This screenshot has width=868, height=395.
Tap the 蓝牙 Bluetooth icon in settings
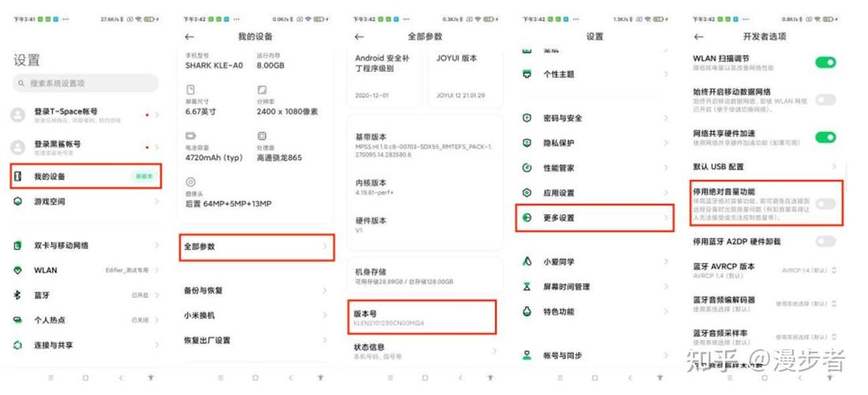[x=17, y=295]
